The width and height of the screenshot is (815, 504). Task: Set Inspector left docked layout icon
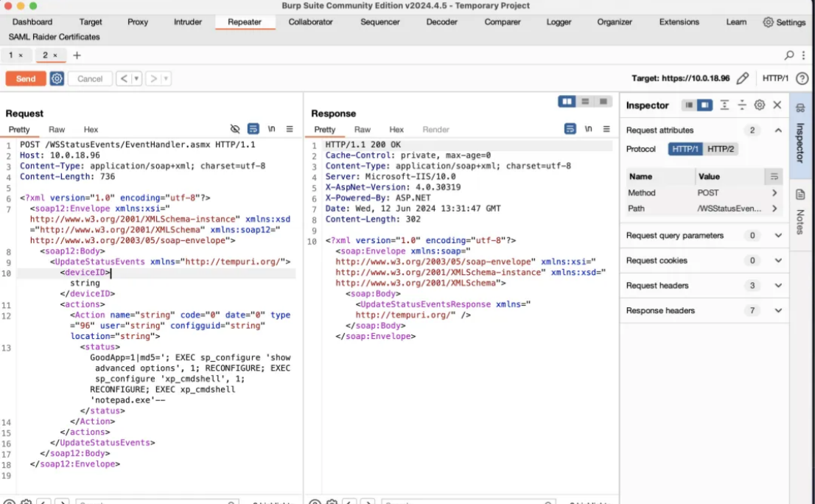tap(689, 105)
